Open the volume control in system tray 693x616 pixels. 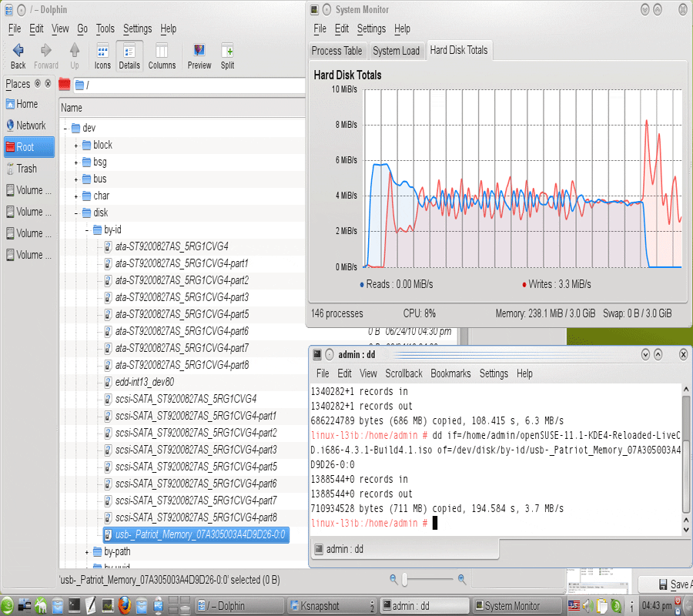click(x=588, y=606)
